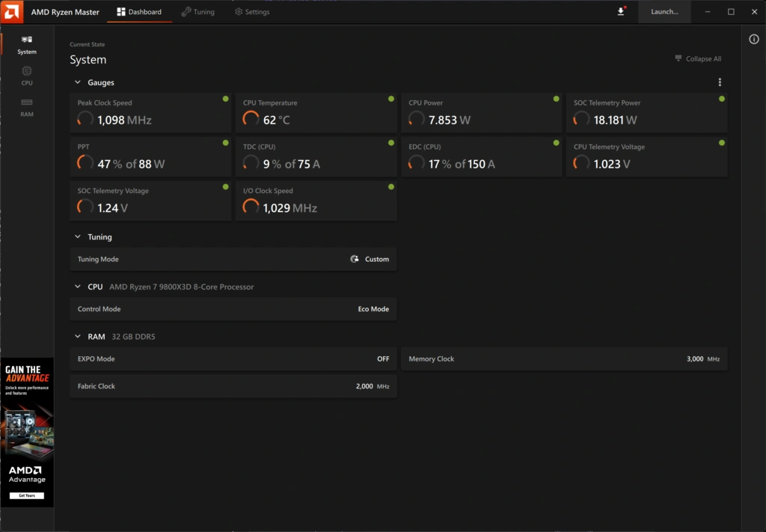The height and width of the screenshot is (532, 766).
Task: Click the EXPO Mode row
Action: [x=233, y=358]
